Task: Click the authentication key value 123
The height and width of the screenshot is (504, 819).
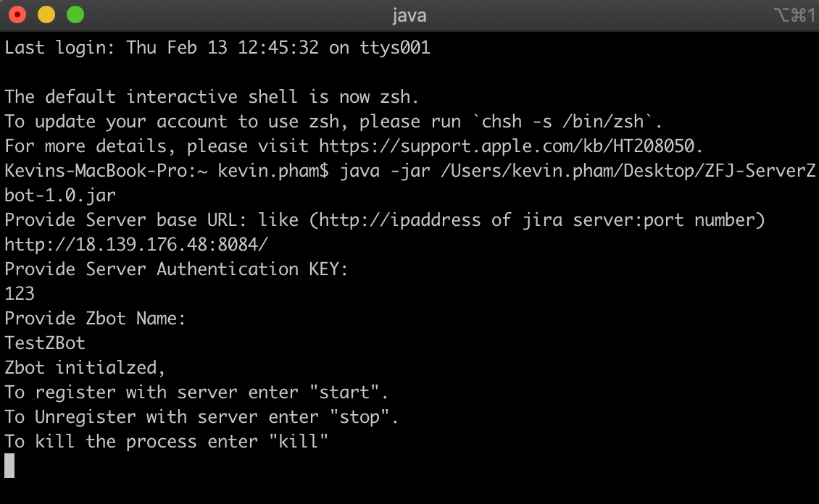Action: (20, 294)
